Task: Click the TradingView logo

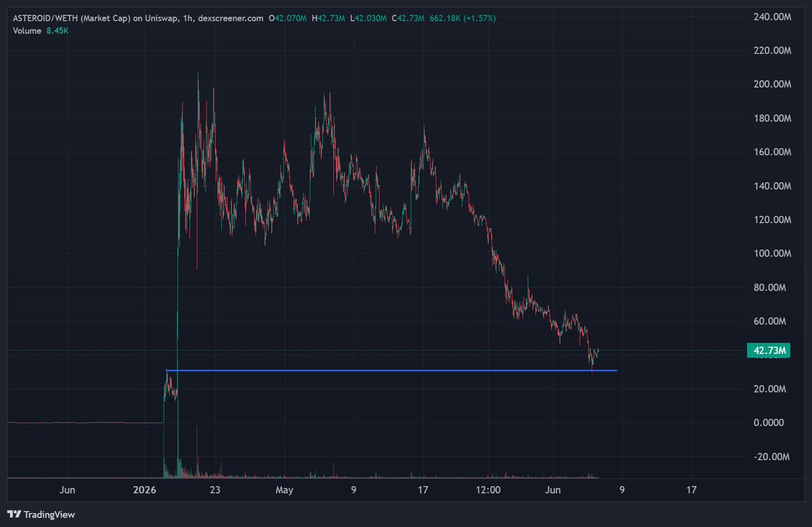Action: coord(41,514)
